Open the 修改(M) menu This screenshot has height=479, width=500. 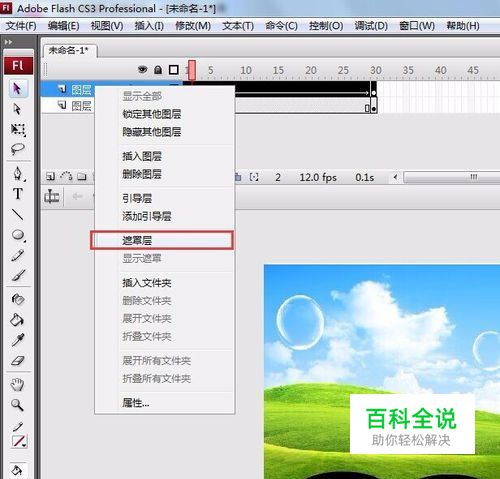(193, 26)
